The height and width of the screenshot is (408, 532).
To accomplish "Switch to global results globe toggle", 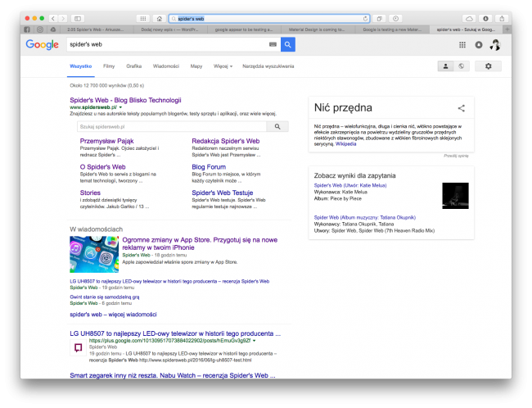I will click(x=462, y=66).
